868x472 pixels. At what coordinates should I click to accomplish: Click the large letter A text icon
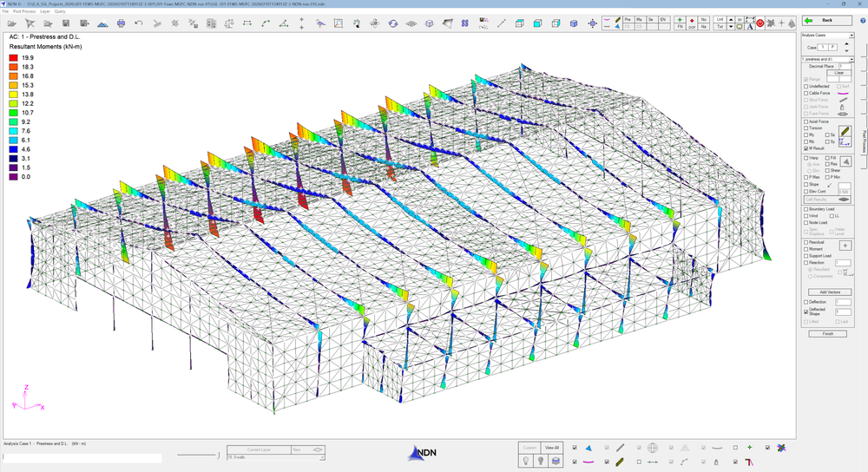pyautogui.click(x=750, y=26)
